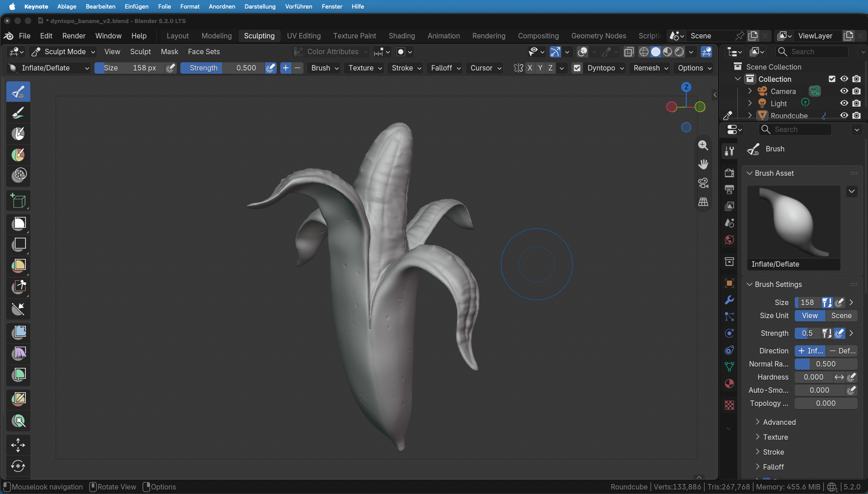Image resolution: width=868 pixels, height=494 pixels.
Task: Toggle camera view icon in viewport
Action: 703,183
